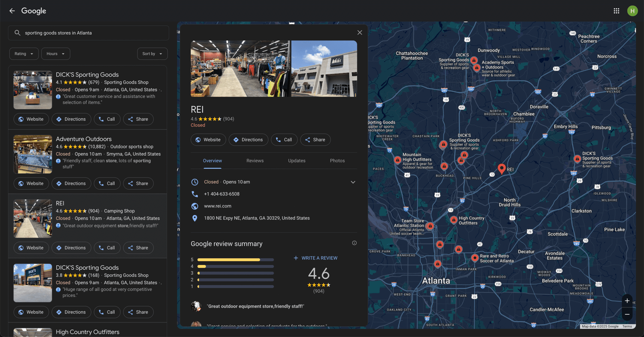Click Adventure Outdoors thumbnail image

(x=33, y=154)
